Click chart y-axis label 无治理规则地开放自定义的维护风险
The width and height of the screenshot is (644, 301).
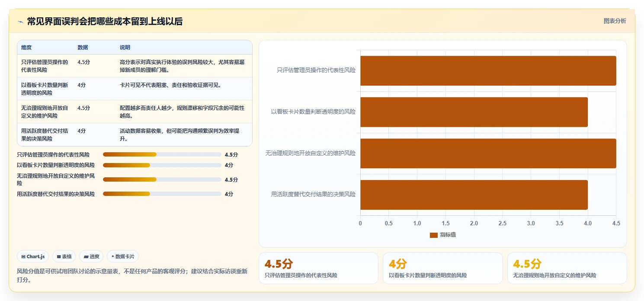311,153
